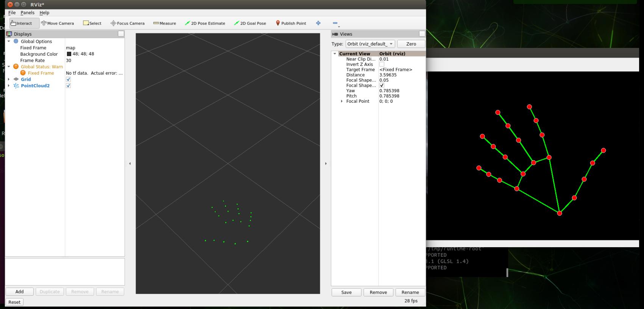Image resolution: width=644 pixels, height=309 pixels.
Task: Open the view Type dropdown
Action: (370, 44)
